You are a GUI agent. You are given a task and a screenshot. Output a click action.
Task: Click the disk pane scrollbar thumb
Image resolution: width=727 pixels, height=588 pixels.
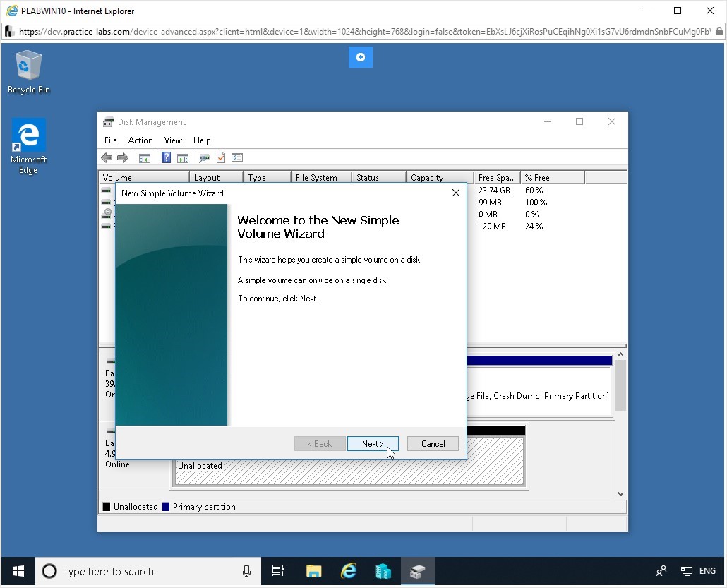point(621,385)
